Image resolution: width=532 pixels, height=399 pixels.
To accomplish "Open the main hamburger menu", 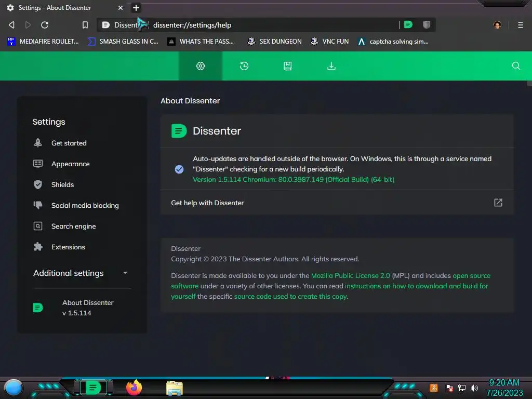I will click(x=521, y=25).
